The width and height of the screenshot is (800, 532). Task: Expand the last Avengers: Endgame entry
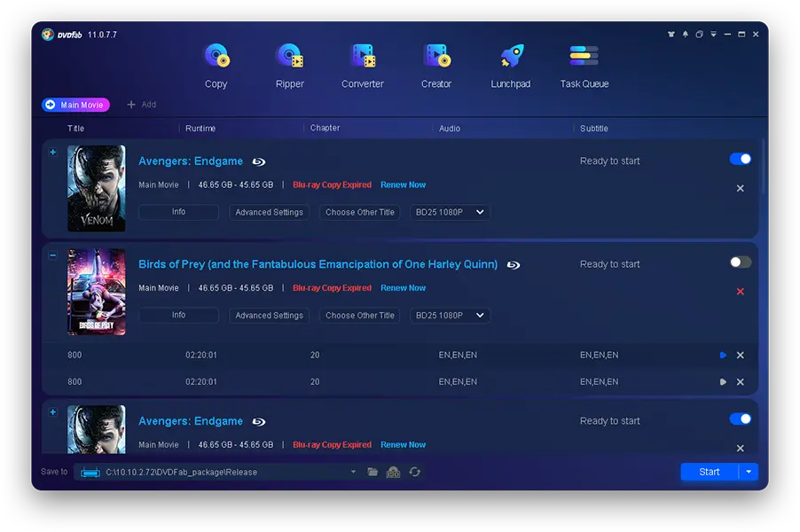pos(52,412)
